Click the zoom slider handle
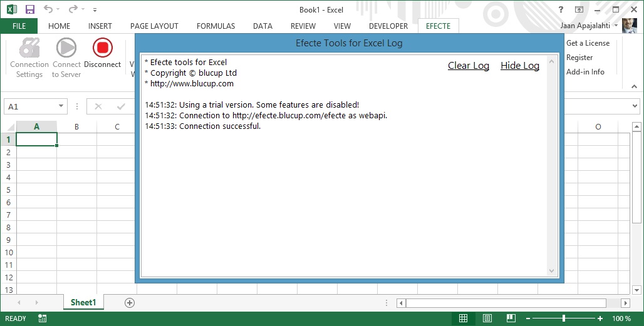The width and height of the screenshot is (644, 326). (564, 318)
